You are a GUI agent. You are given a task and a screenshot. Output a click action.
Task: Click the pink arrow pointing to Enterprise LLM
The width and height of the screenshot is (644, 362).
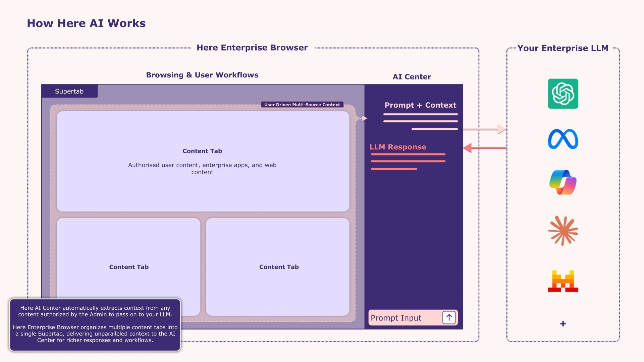pos(485,129)
